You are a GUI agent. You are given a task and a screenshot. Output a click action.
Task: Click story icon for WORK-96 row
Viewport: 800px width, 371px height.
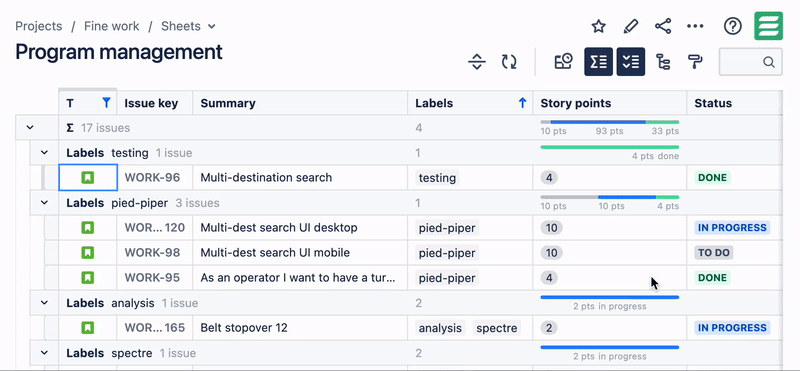88,178
